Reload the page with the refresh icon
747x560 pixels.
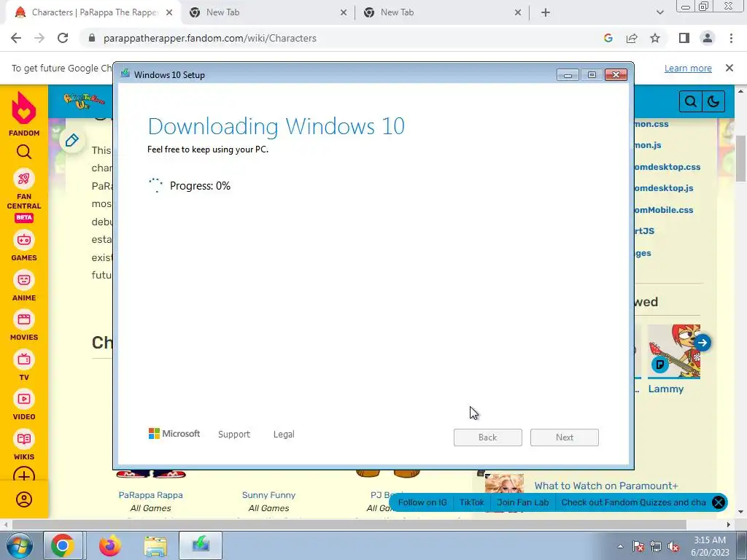[63, 38]
